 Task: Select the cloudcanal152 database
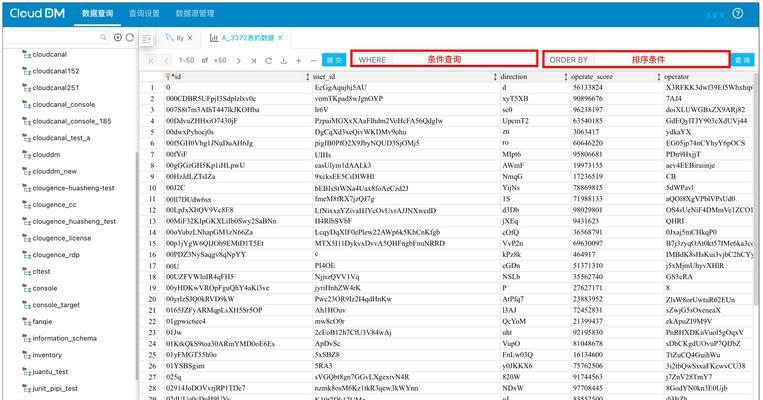(55, 71)
